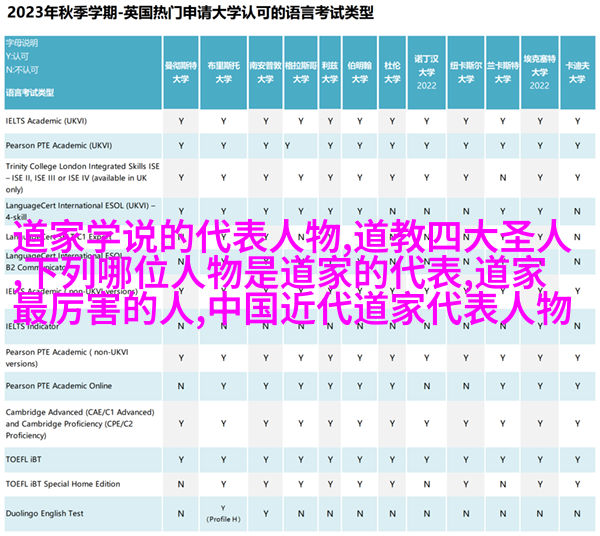Select the '纽卡斯尔大学' column header
The height and width of the screenshot is (536, 600).
[466, 72]
